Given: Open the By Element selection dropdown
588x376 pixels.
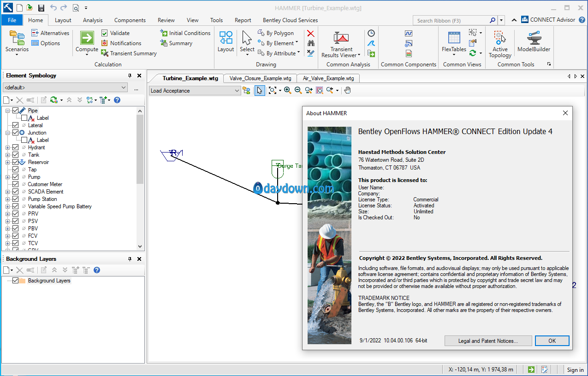Looking at the screenshot, I should (278, 43).
